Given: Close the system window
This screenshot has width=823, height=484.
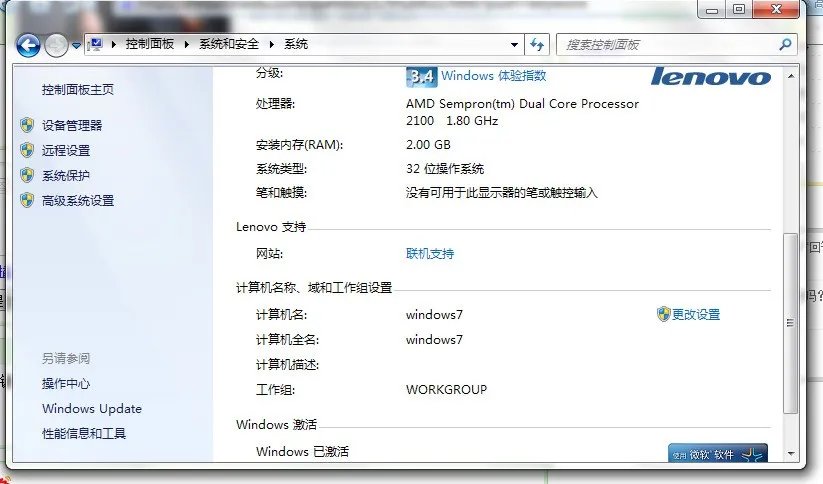Looking at the screenshot, I should click(x=776, y=9).
